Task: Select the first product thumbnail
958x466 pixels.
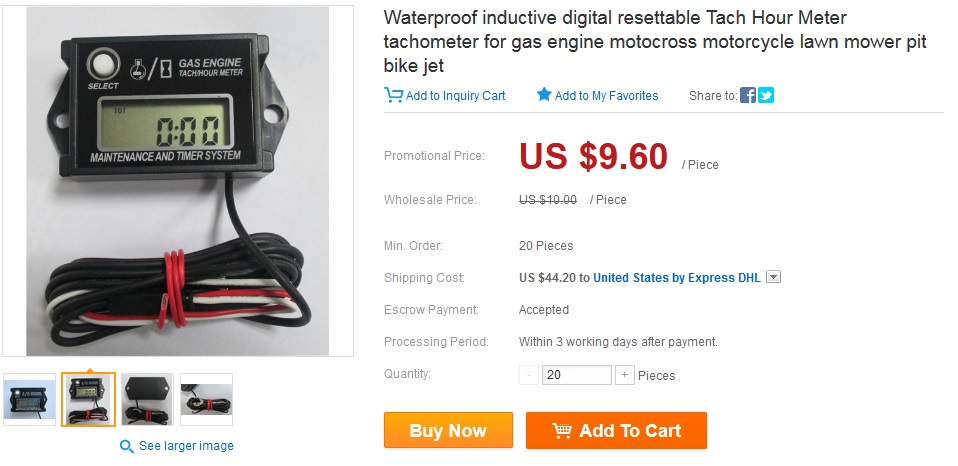Action: 30,400
